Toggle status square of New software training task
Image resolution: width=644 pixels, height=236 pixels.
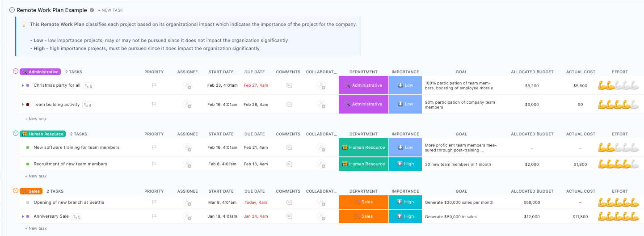(x=28, y=147)
